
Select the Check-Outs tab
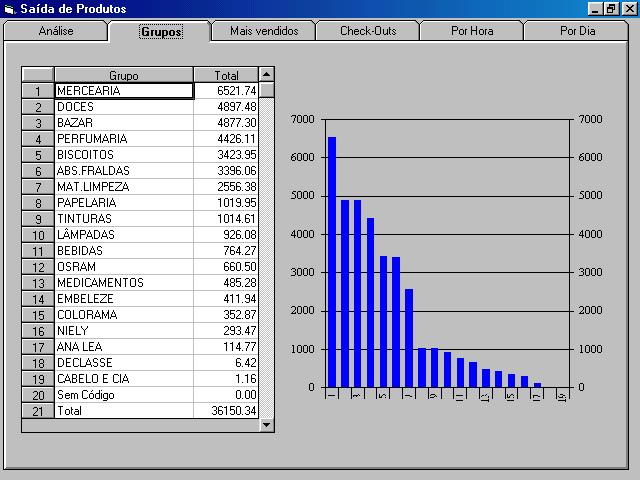coord(368,31)
